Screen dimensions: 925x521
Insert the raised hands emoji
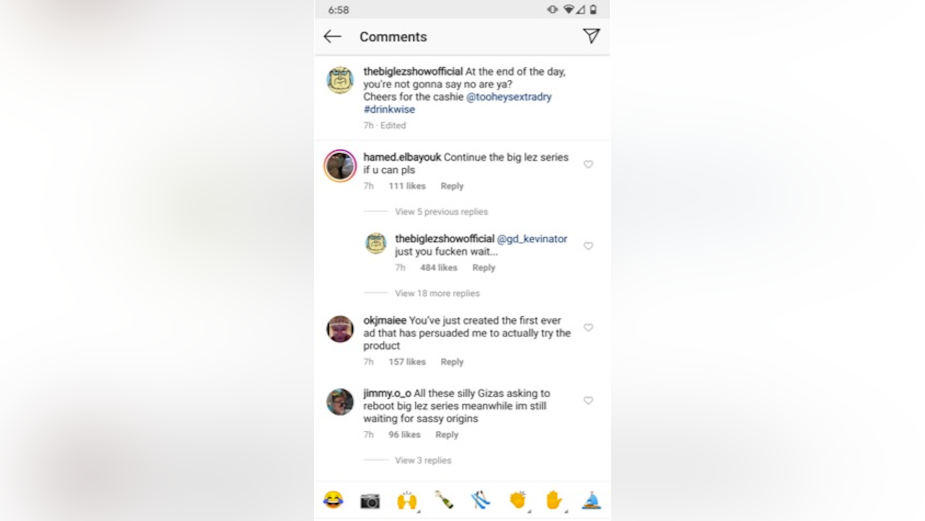point(407,501)
